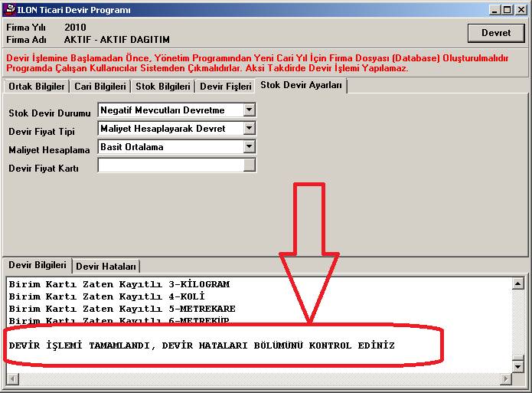Image resolution: width=532 pixels, height=393 pixels.
Task: Click firm name 'AKTIF - AKTIF DAGITIM'
Action: point(116,40)
